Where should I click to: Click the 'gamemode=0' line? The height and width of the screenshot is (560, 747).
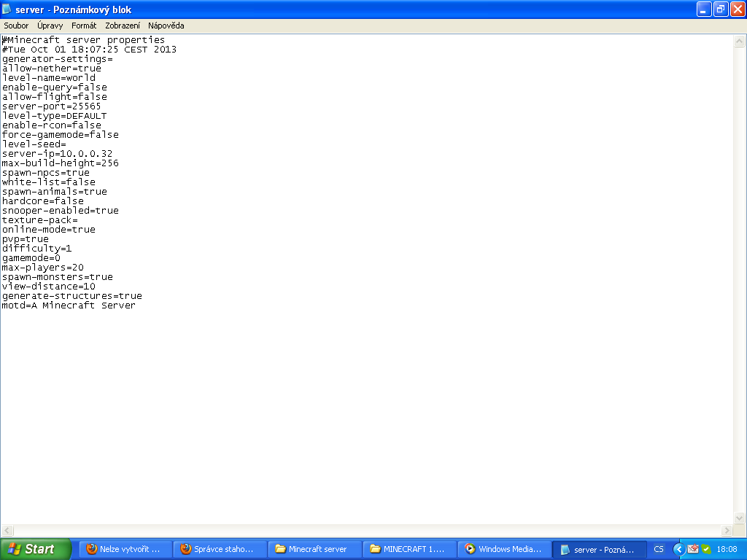click(31, 258)
